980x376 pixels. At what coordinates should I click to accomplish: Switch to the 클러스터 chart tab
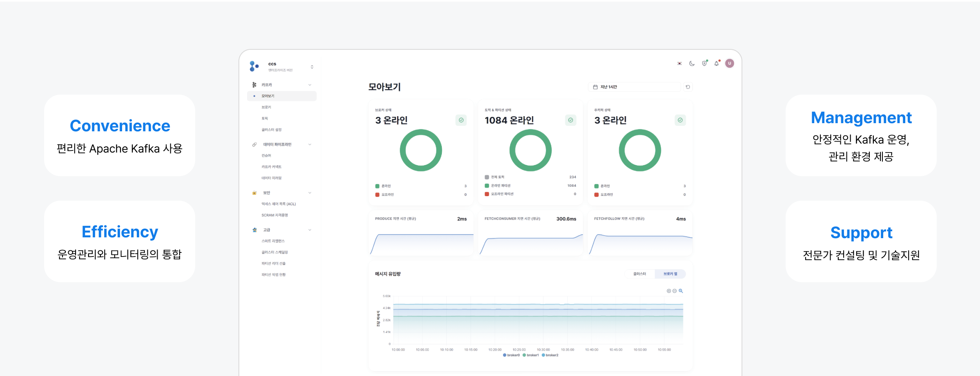pos(639,274)
